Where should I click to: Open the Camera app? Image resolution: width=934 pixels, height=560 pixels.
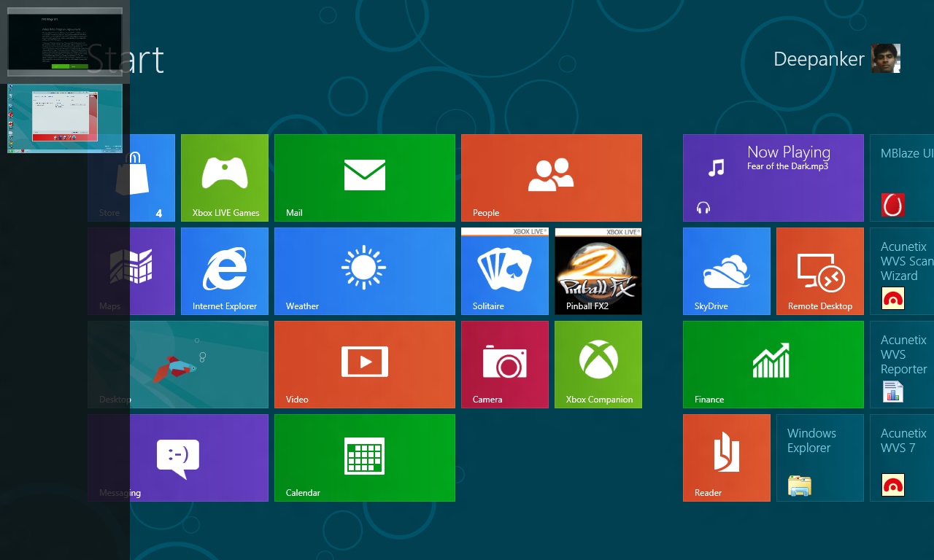coord(505,365)
